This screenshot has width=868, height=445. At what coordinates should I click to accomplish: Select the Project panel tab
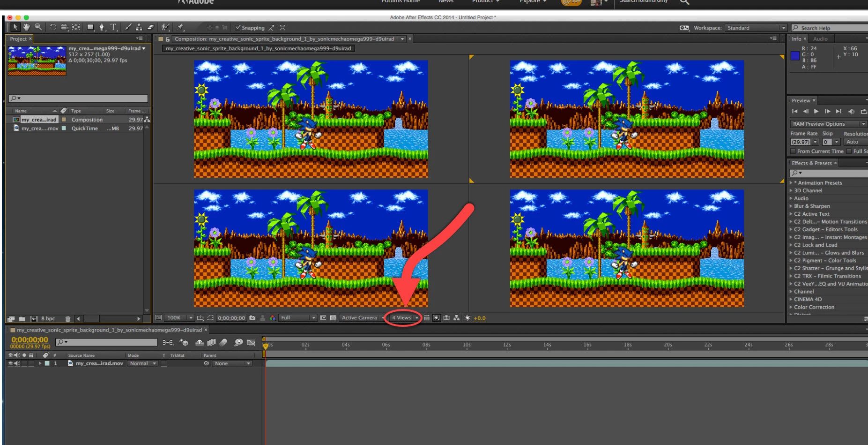18,39
